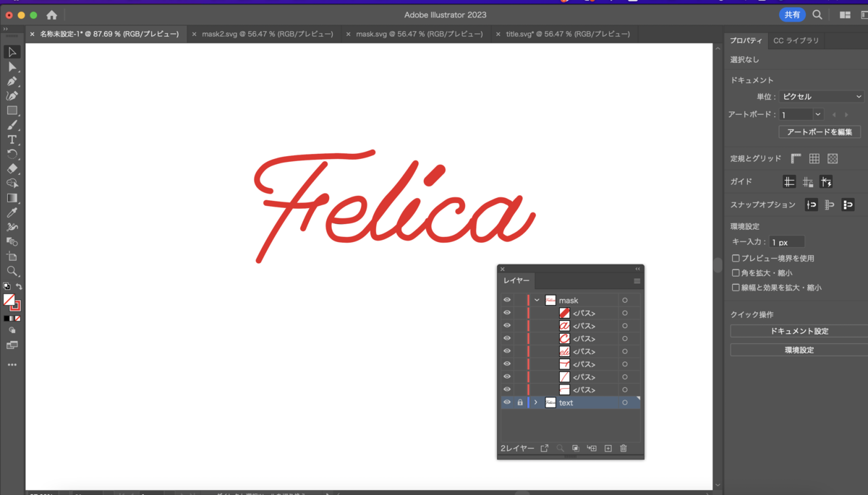Swap fill and stroke colors
Screen dimensions: 868x495
20,286
